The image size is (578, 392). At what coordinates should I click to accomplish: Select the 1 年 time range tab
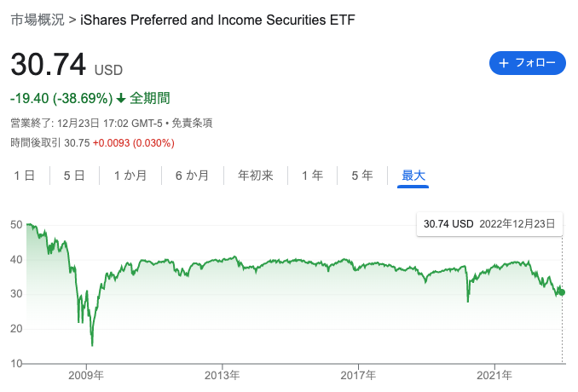click(x=312, y=176)
